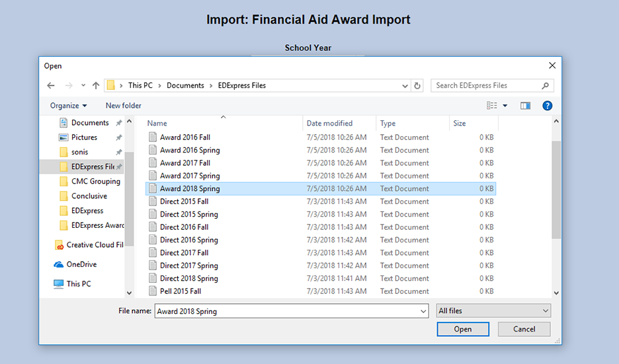This screenshot has width=619, height=364.
Task: Click the Search EDExpress Files field
Action: click(486, 85)
